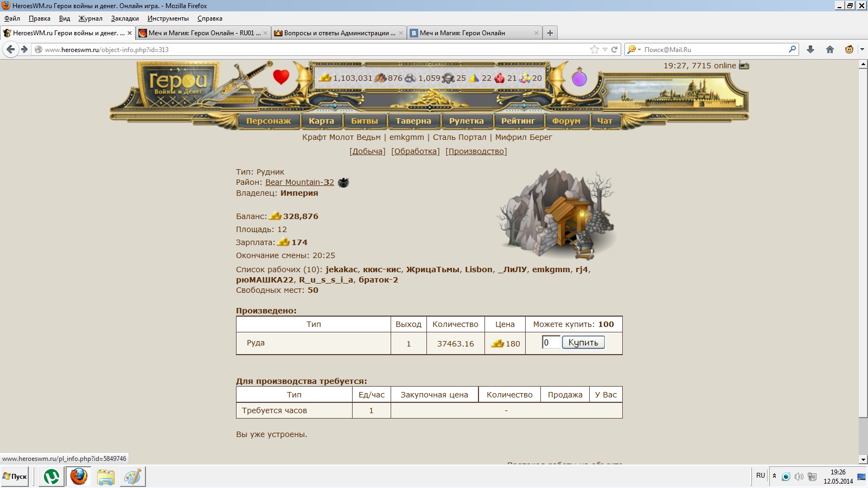Open the Таверна navigation button
The image size is (868, 488).
click(x=413, y=121)
